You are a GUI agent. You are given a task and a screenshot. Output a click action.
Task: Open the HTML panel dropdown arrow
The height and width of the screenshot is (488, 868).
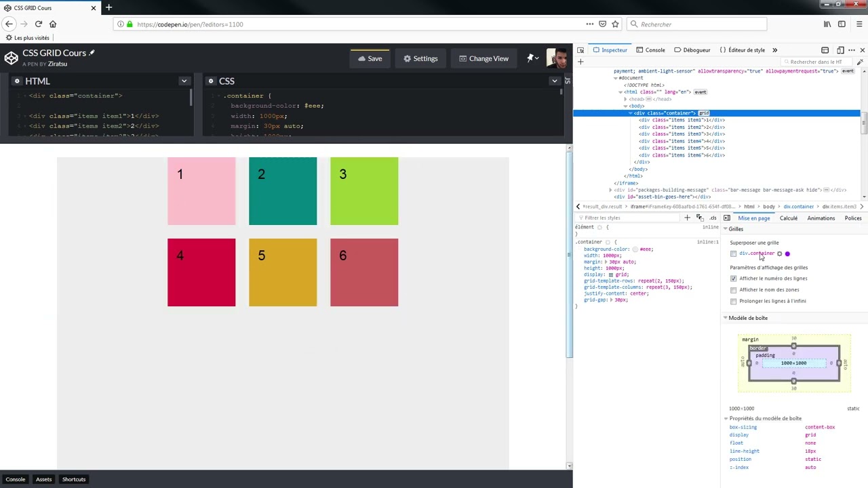click(184, 81)
